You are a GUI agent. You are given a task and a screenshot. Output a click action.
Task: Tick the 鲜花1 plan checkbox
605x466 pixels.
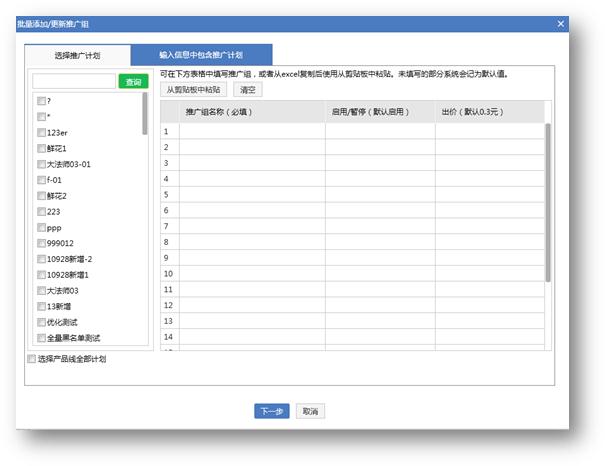[x=41, y=148]
